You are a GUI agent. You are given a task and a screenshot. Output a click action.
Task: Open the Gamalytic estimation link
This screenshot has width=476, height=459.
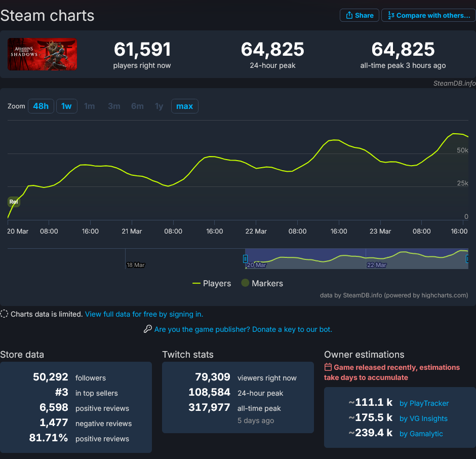(421, 434)
